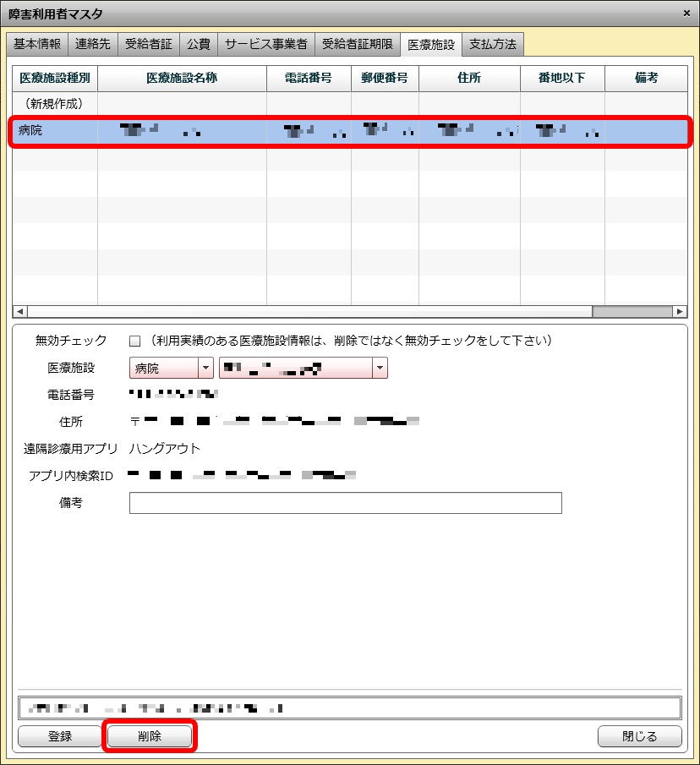Click the 閉じる button
Viewport: 700px width, 765px height.
[x=639, y=736]
